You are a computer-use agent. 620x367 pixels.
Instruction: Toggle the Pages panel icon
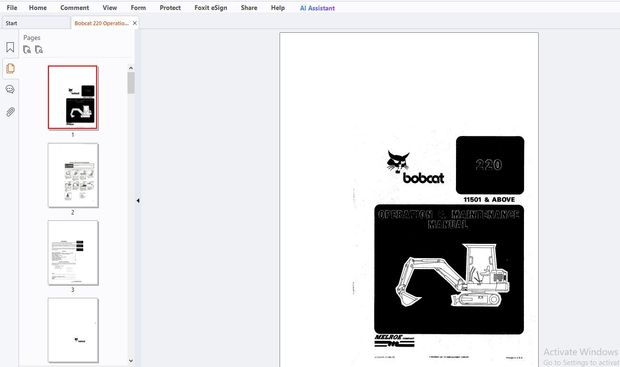click(x=10, y=68)
